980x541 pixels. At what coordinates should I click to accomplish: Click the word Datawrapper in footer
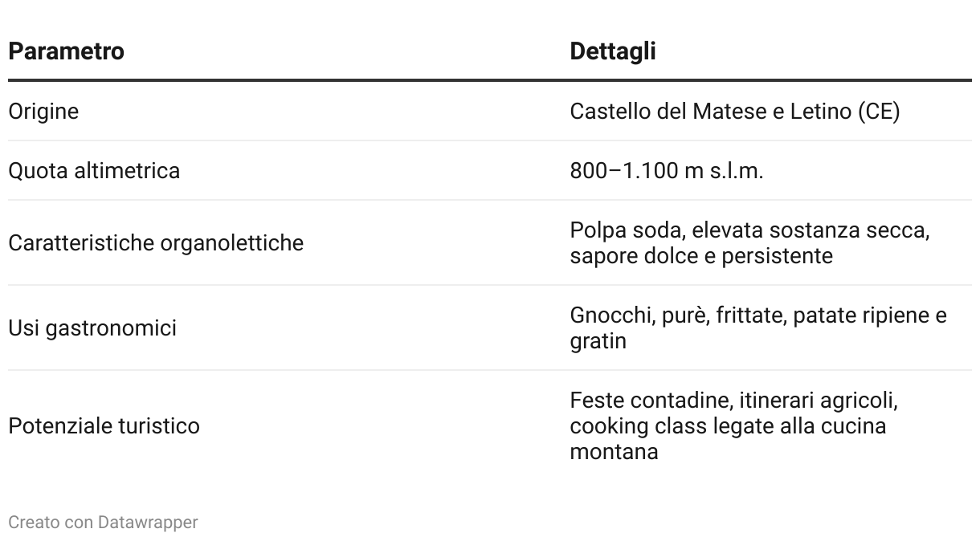[148, 523]
